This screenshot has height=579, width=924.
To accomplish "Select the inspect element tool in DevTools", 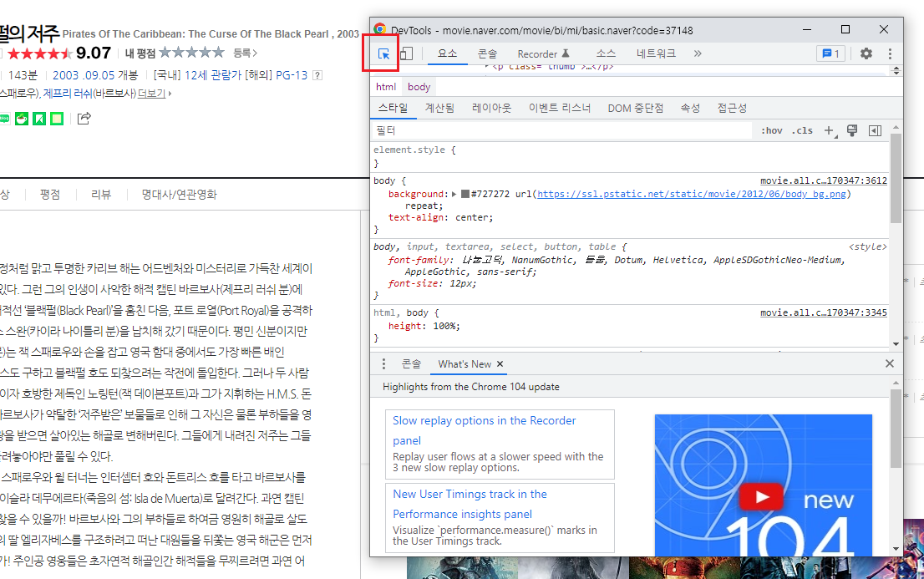I will 382,53.
